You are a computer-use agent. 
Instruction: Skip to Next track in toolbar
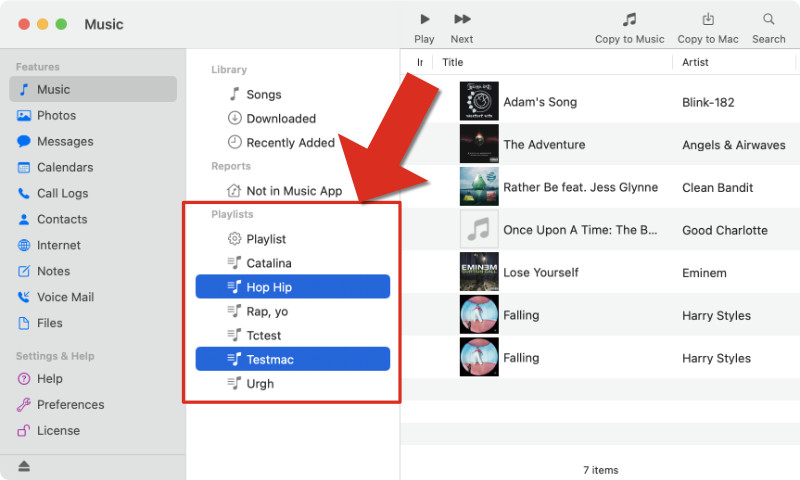point(462,28)
